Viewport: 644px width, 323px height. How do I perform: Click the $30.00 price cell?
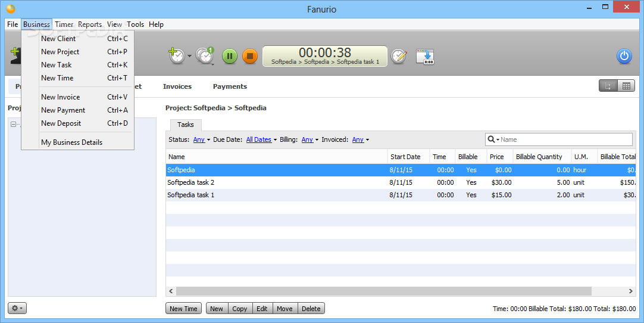501,182
